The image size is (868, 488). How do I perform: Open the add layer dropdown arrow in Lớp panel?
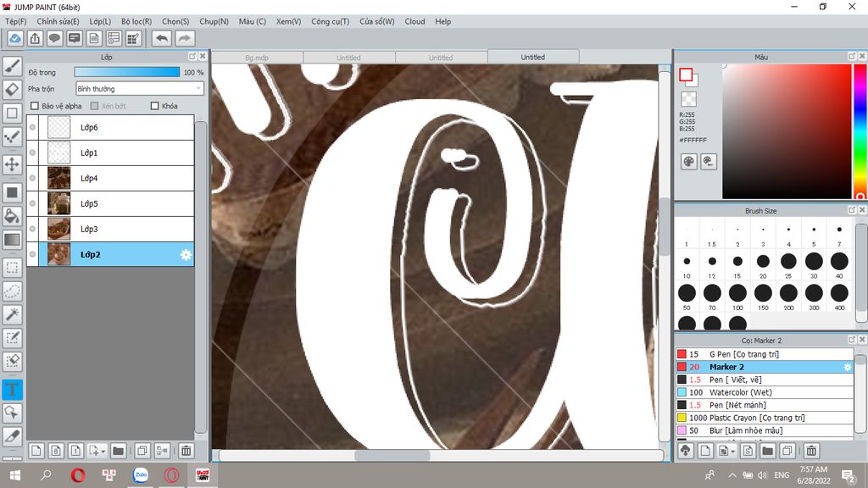[103, 452]
